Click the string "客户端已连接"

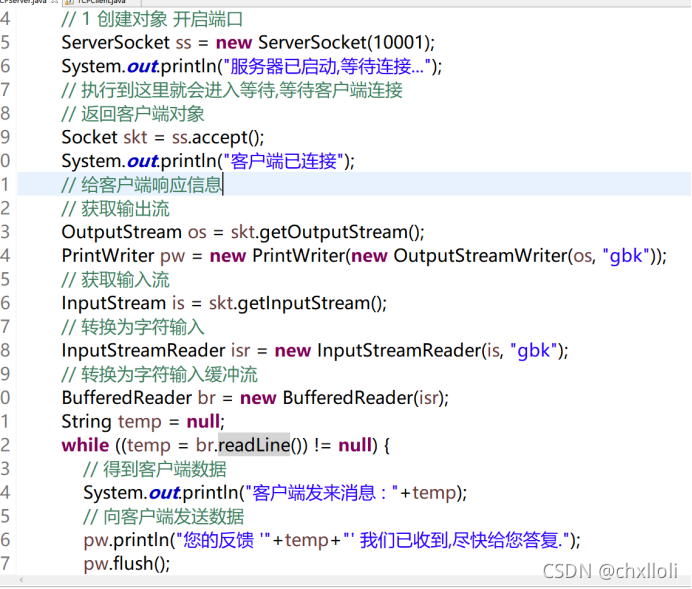(x=283, y=161)
